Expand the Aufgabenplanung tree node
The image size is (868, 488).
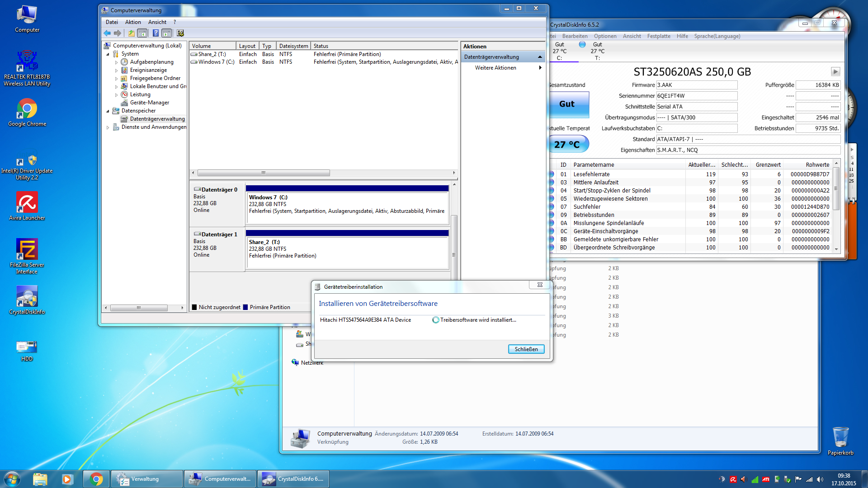pyautogui.click(x=116, y=62)
